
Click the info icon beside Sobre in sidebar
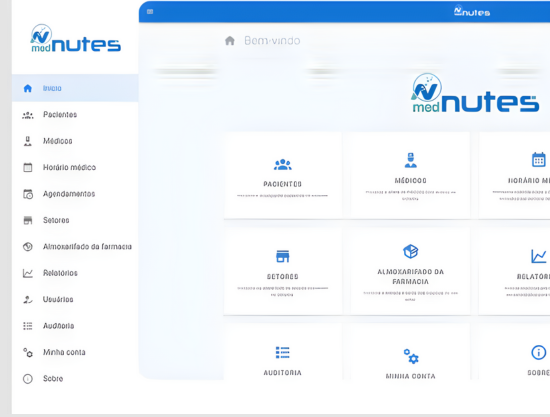point(28,379)
